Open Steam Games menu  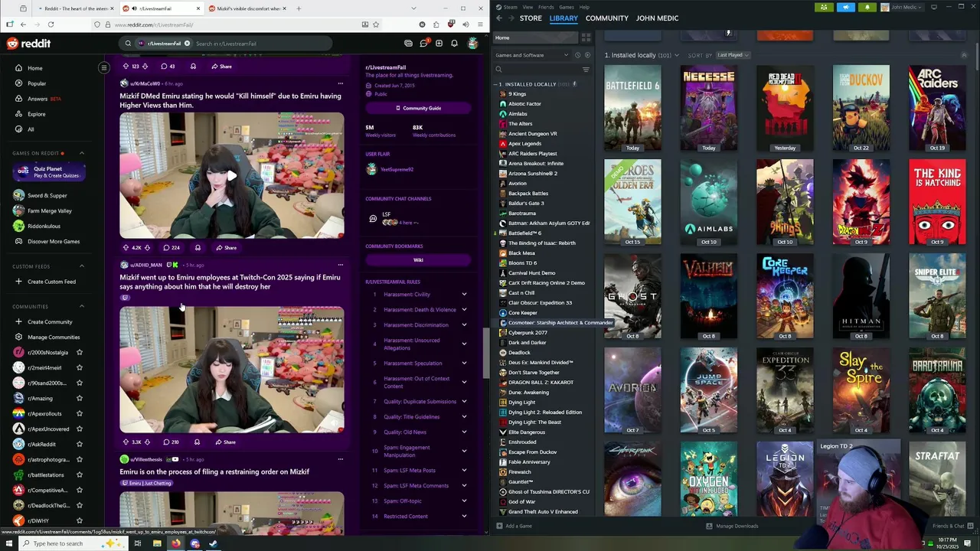pyautogui.click(x=567, y=7)
